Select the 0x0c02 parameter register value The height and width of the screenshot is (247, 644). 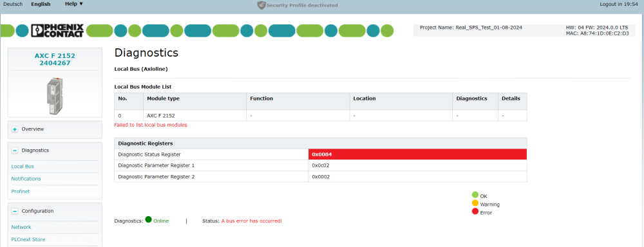coord(321,165)
